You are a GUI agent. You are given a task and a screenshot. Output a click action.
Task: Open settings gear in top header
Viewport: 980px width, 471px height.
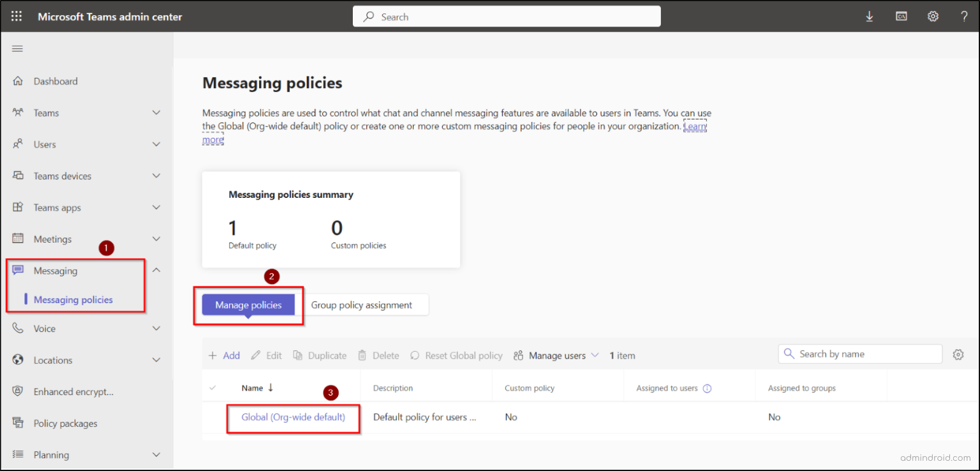tap(933, 17)
